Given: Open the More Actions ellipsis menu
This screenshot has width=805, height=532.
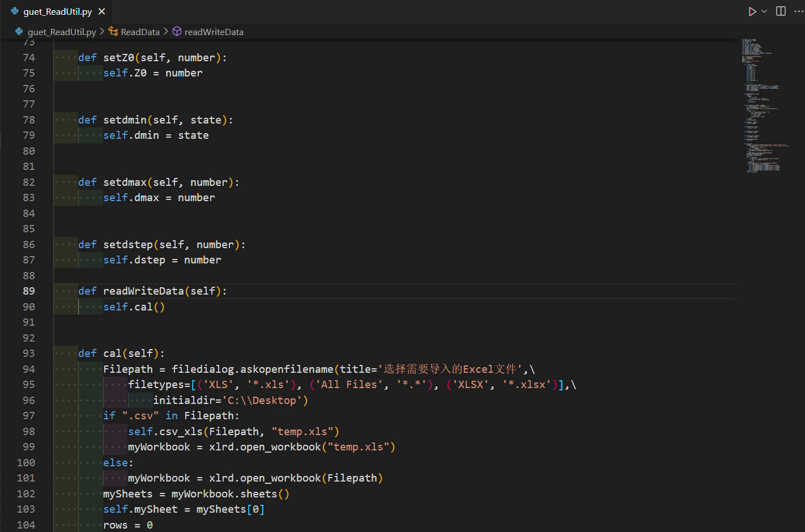Looking at the screenshot, I should point(798,11).
